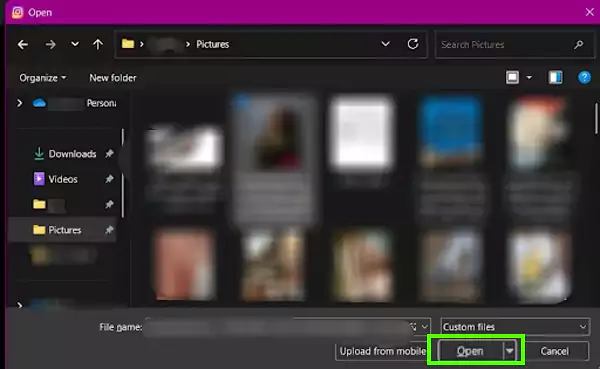Image resolution: width=600 pixels, height=369 pixels.
Task: Go back using the back arrow
Action: pos(23,45)
